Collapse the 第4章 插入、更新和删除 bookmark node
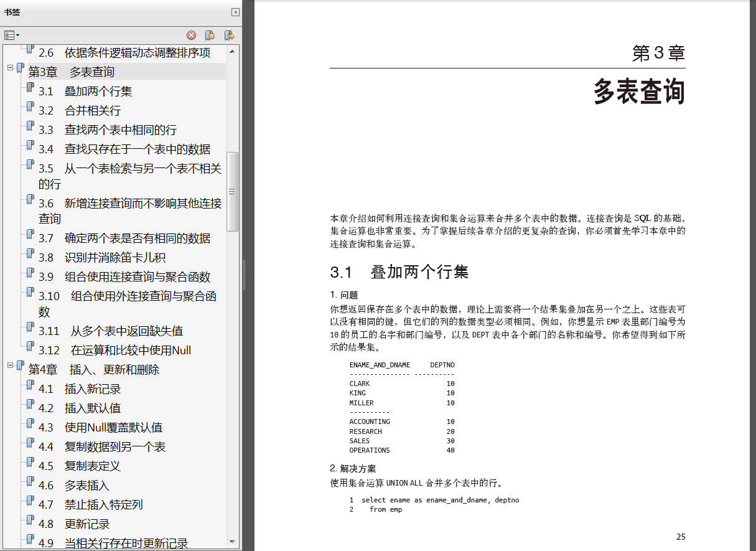The image size is (756, 551). (10, 365)
